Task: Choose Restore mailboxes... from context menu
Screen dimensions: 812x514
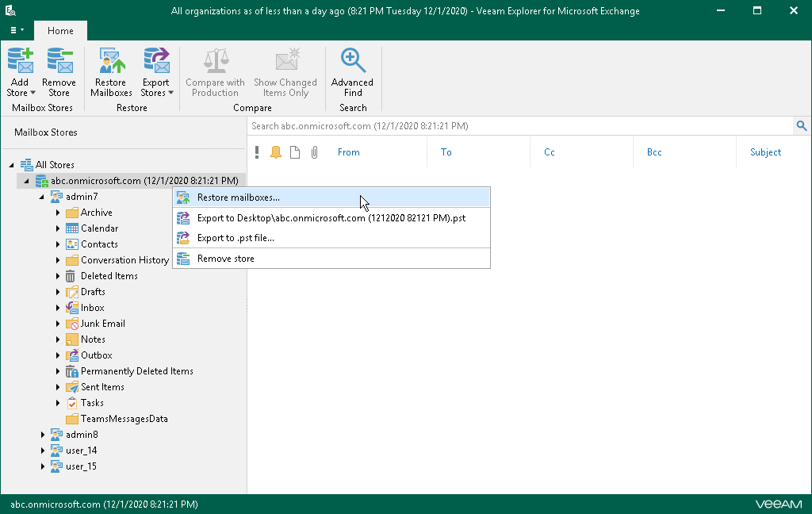Action: (x=331, y=198)
